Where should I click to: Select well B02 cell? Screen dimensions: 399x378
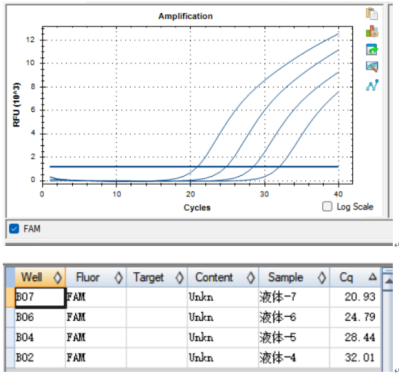[x=40, y=358]
